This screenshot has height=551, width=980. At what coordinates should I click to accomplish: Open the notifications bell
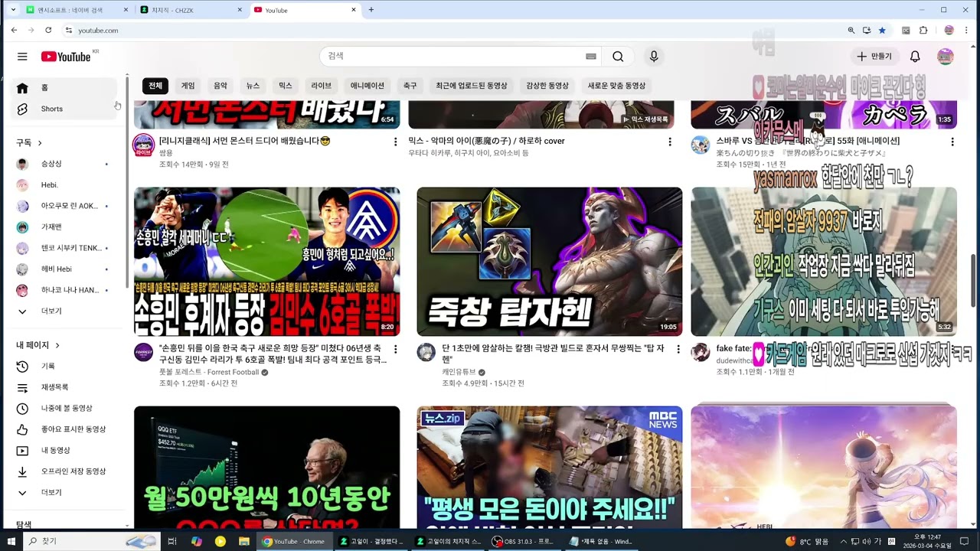[x=915, y=57]
